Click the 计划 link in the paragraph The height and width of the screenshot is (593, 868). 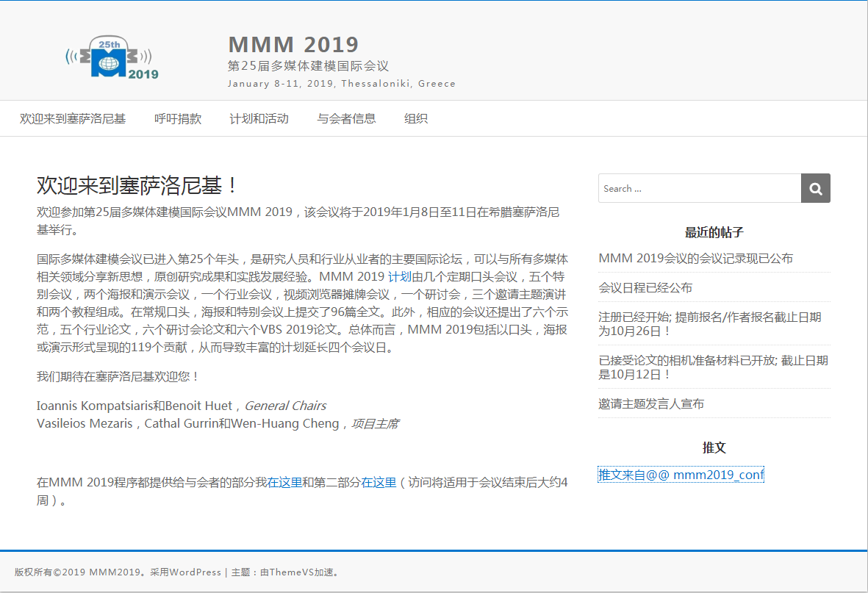click(400, 277)
